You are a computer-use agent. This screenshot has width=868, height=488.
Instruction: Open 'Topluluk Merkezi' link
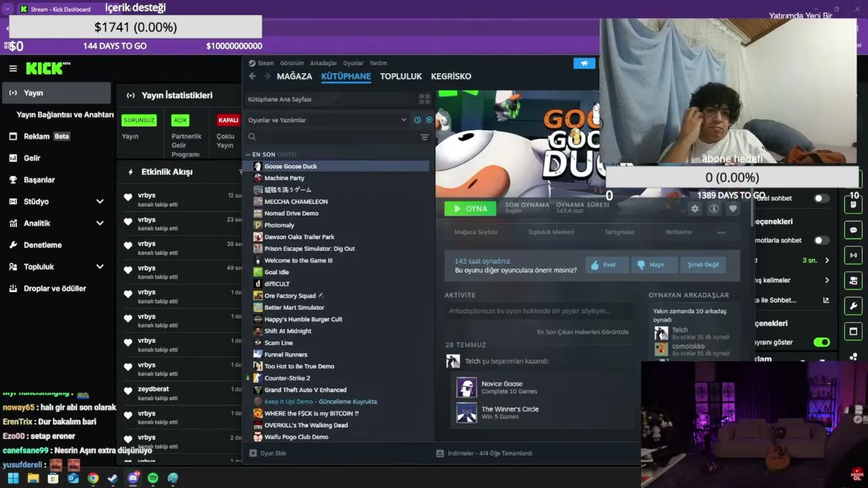(x=551, y=232)
